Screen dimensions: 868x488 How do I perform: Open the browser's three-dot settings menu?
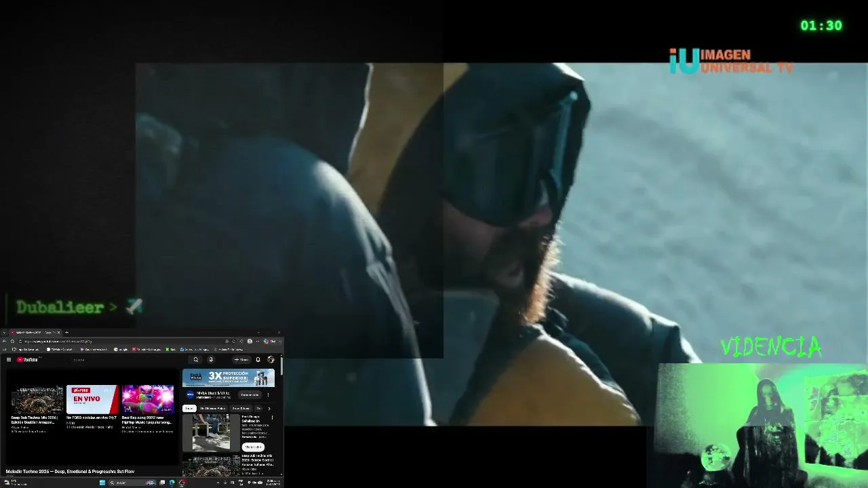pyautogui.click(x=257, y=341)
